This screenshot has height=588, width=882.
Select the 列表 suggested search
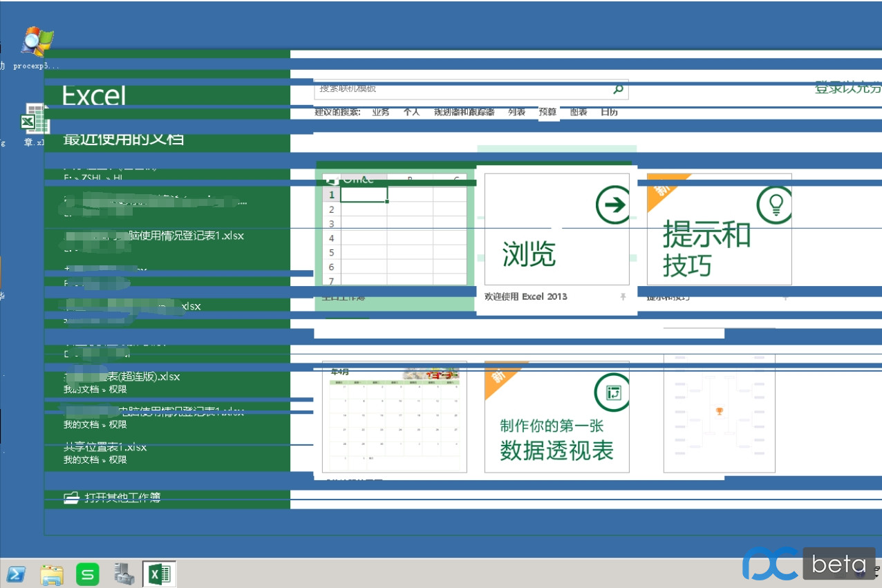(516, 112)
